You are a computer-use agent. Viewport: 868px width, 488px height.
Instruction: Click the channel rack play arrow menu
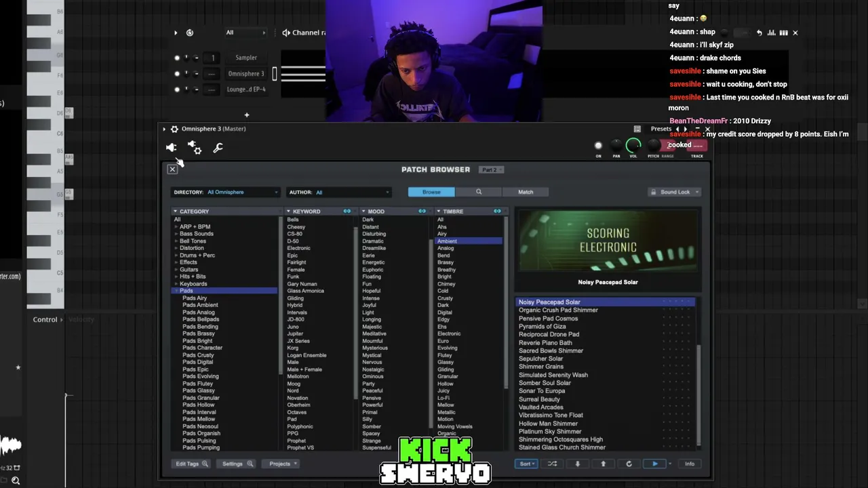tap(176, 33)
